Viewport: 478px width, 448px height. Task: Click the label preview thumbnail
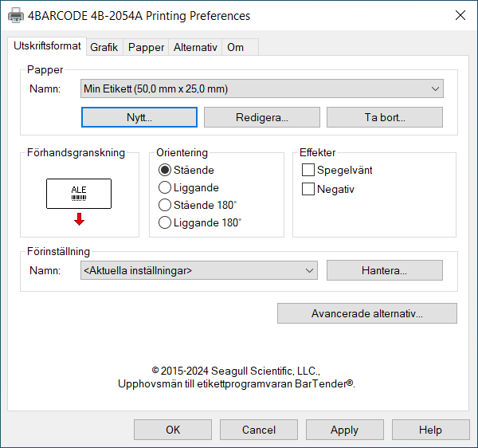(x=79, y=193)
